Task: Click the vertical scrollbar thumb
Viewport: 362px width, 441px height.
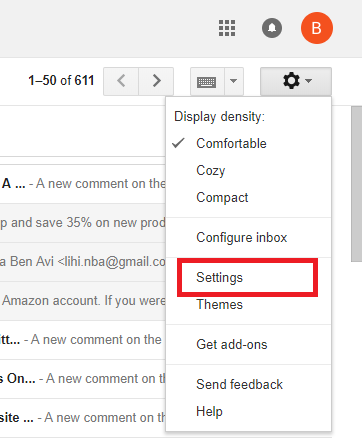Action: (x=357, y=184)
